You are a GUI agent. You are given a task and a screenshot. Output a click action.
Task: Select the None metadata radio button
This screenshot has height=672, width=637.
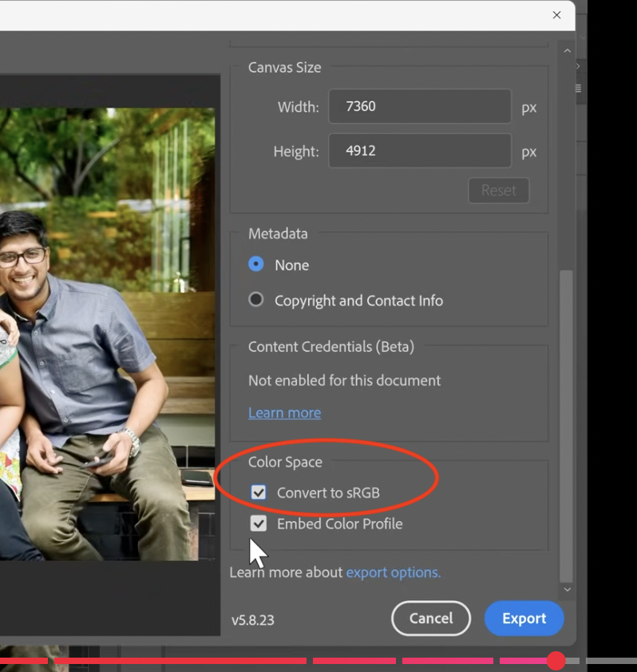tap(256, 264)
